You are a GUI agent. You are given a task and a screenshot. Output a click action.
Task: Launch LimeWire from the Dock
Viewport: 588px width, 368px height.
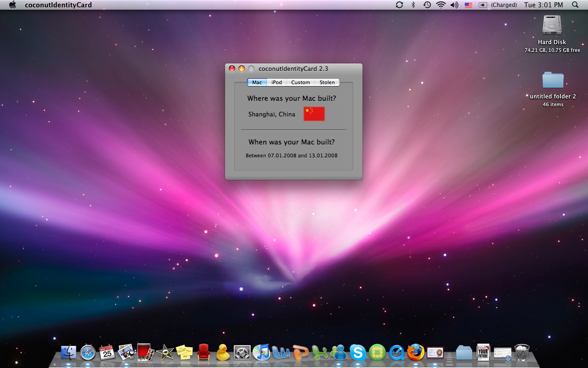click(377, 352)
